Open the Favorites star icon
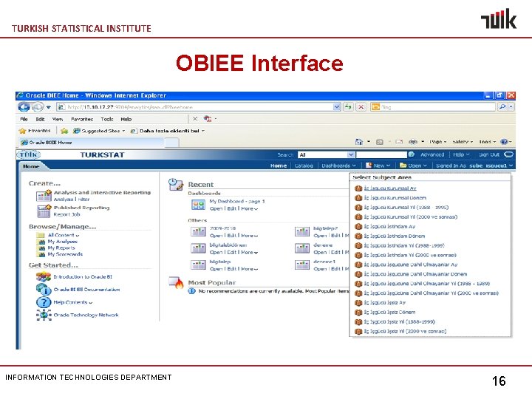 click(x=22, y=131)
